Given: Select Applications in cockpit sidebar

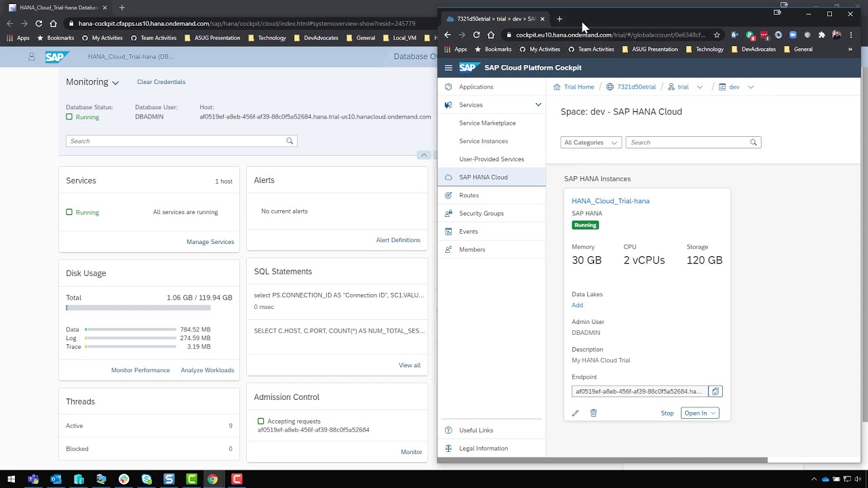Looking at the screenshot, I should (492, 87).
